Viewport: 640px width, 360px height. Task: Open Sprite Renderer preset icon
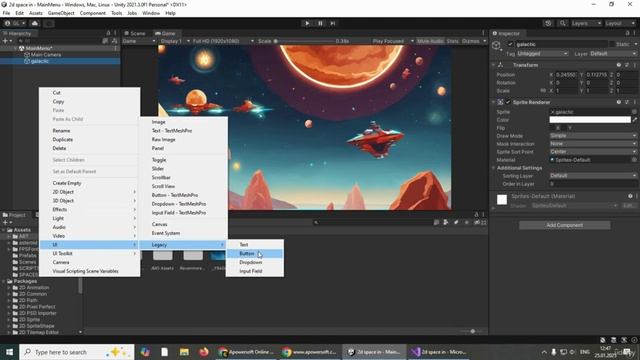(627, 102)
